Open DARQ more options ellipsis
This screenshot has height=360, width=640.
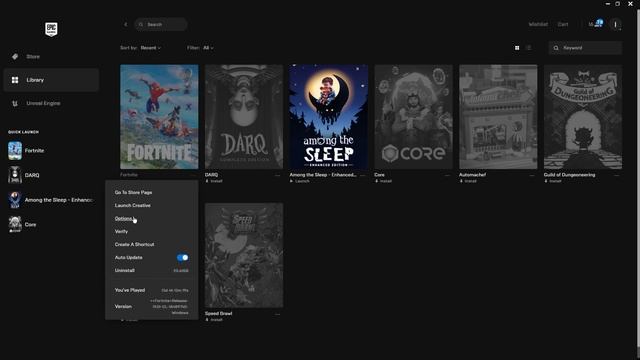[278, 175]
